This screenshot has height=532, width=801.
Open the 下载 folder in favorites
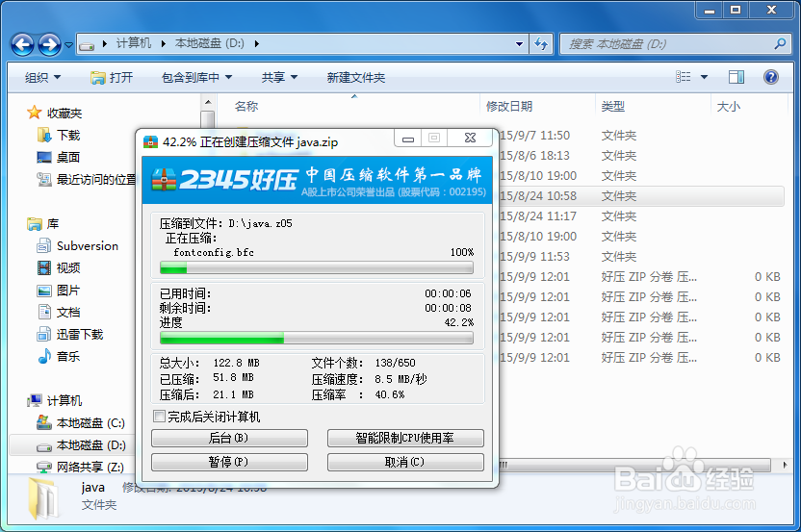(x=68, y=136)
